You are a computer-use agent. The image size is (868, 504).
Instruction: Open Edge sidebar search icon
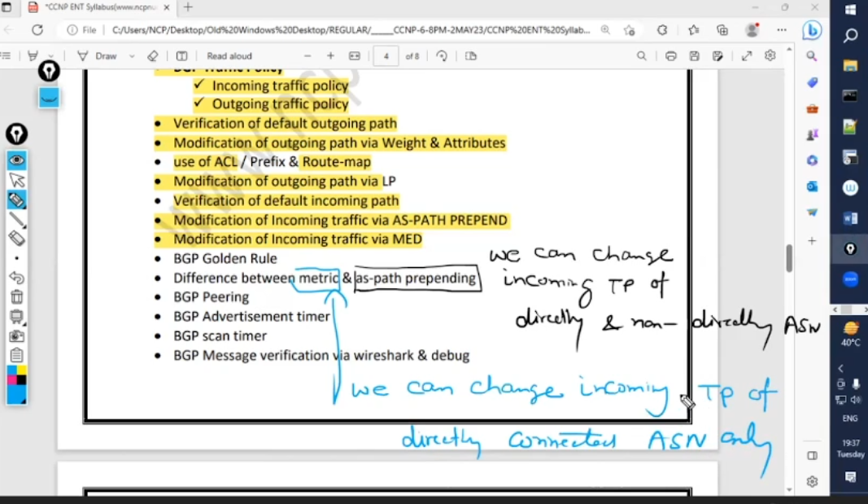pos(812,56)
